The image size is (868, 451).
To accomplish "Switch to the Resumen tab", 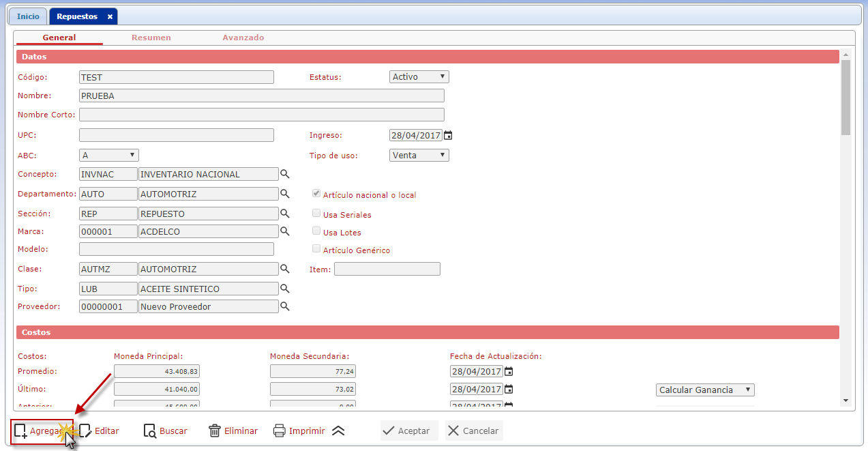I will click(x=151, y=38).
